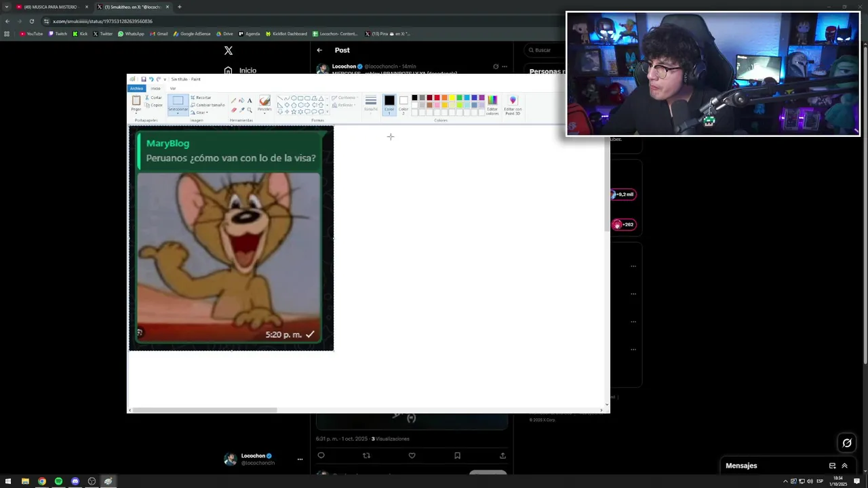This screenshot has height=488, width=868.
Task: Open Cambiar tamaño in Paint
Action: [208, 105]
